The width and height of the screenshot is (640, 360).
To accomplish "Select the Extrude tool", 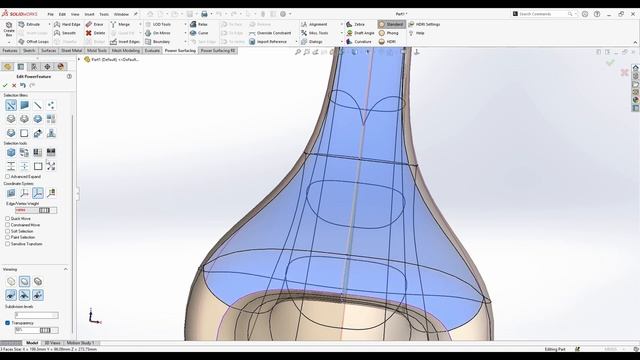I will (29, 24).
